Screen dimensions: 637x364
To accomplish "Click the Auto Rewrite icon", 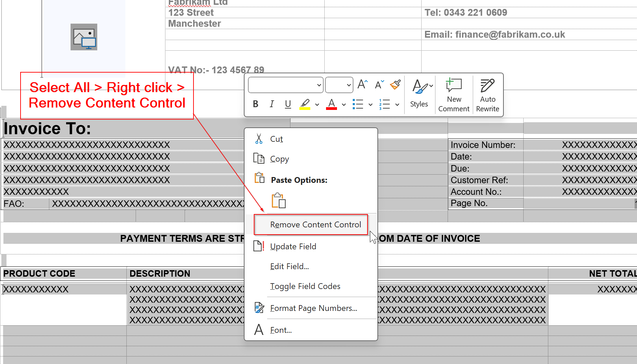I will (x=487, y=95).
